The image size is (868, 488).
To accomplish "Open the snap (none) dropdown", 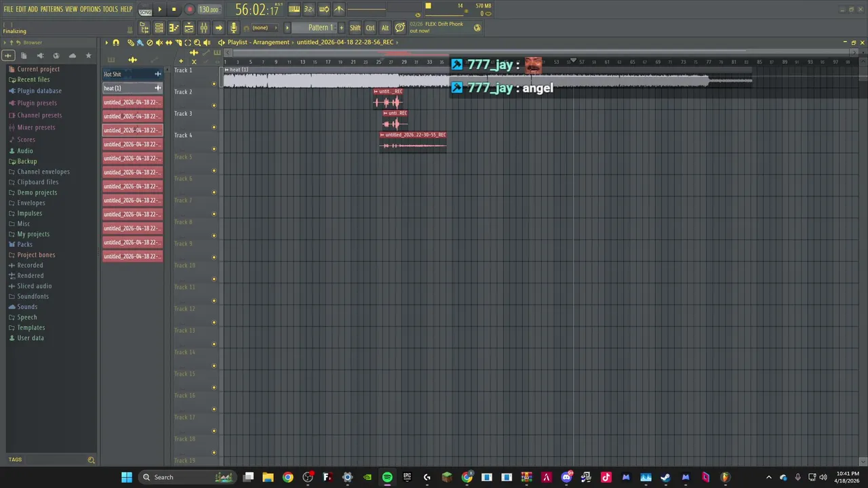I will (x=264, y=28).
